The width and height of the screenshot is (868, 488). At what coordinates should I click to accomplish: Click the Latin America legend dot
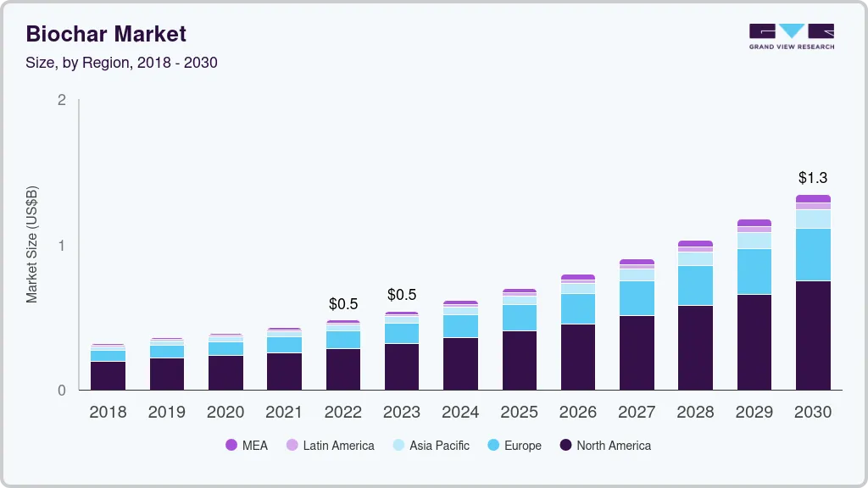tap(292, 445)
